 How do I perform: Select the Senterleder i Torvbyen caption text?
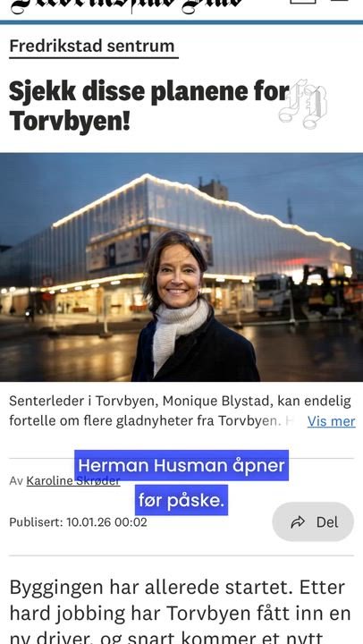pos(180,411)
